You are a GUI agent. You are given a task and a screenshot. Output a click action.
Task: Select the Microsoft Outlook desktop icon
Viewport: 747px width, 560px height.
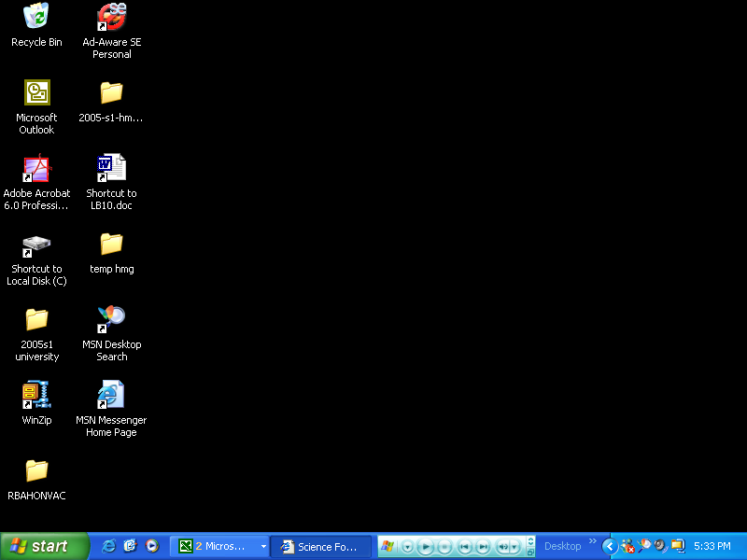tap(36, 92)
